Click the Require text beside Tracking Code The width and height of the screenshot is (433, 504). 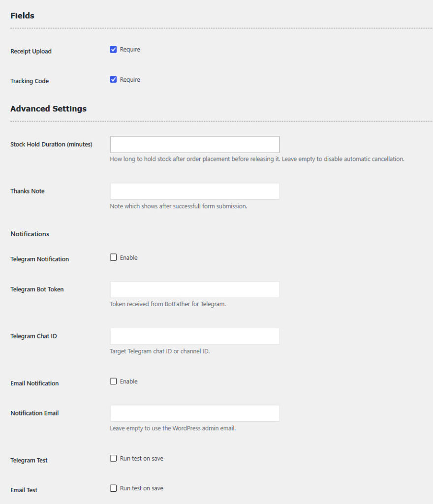coord(130,79)
